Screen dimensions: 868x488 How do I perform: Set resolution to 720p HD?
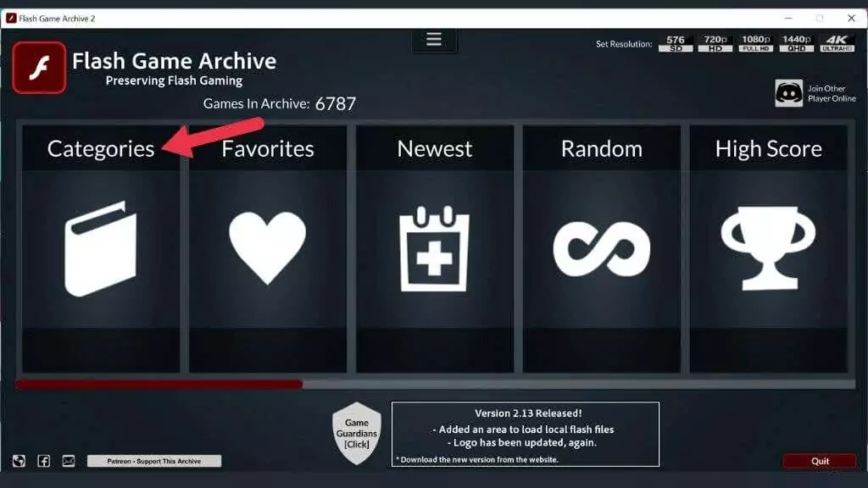click(x=715, y=44)
